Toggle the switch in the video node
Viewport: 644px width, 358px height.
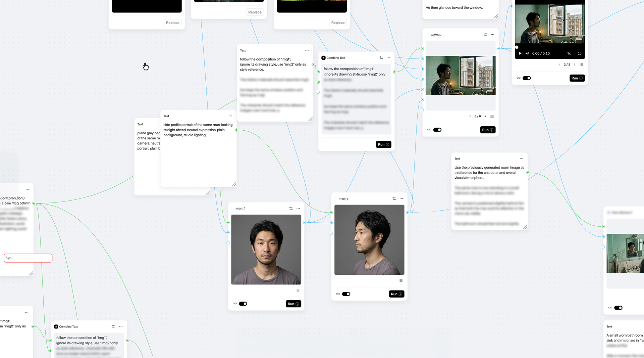(527, 78)
